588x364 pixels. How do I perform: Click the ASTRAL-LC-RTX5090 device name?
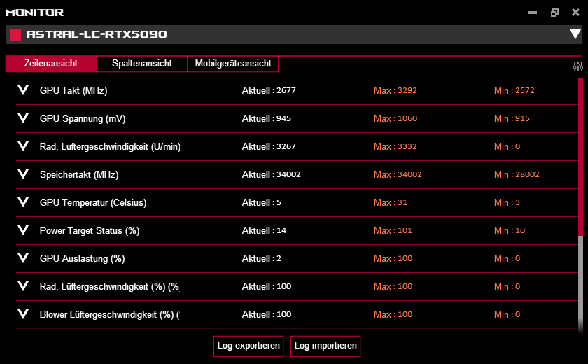(97, 34)
